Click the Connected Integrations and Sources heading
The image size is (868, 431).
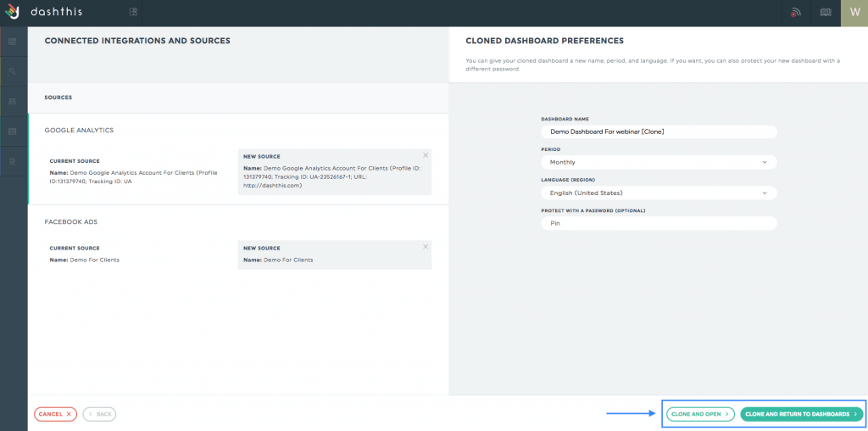(x=137, y=41)
